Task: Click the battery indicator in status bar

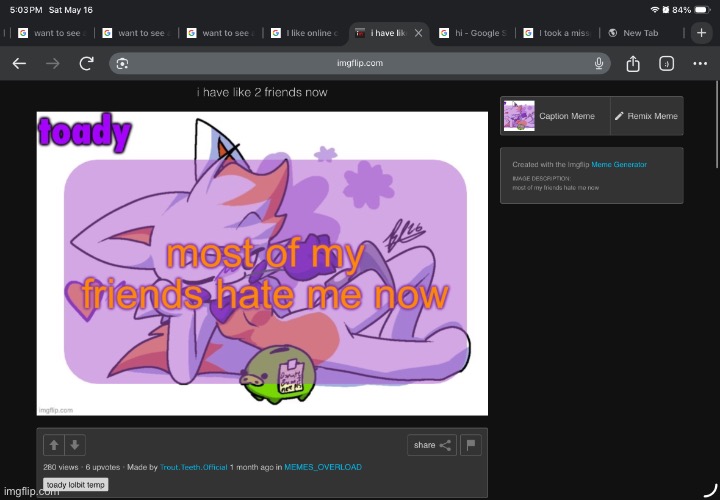Action: (703, 10)
